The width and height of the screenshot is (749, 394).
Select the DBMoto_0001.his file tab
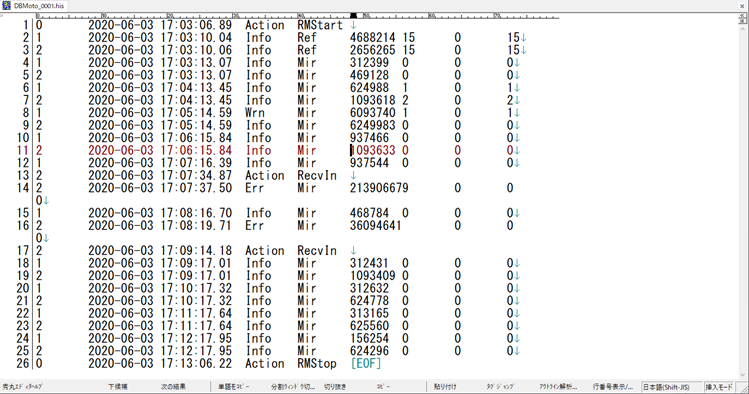[x=33, y=6]
